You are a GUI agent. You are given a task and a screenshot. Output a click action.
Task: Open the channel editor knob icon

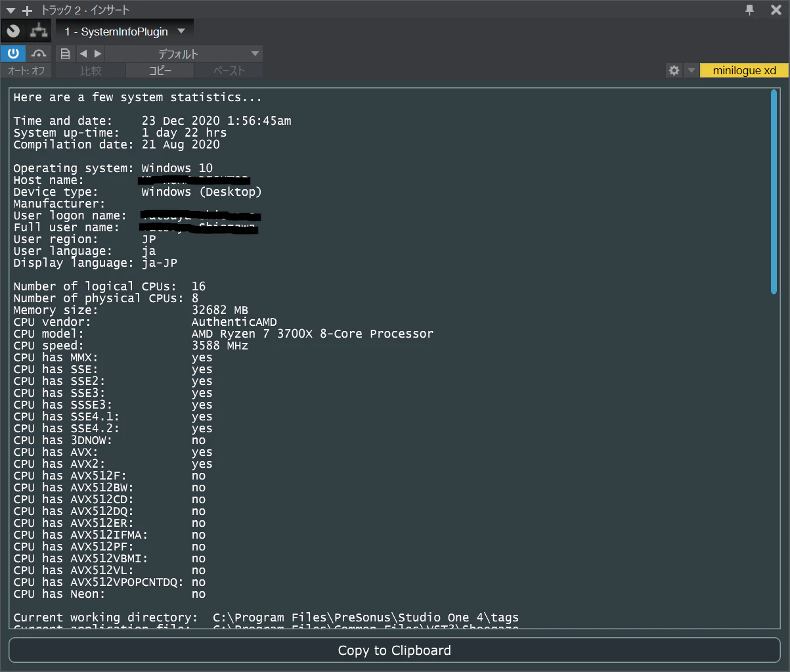pyautogui.click(x=13, y=31)
